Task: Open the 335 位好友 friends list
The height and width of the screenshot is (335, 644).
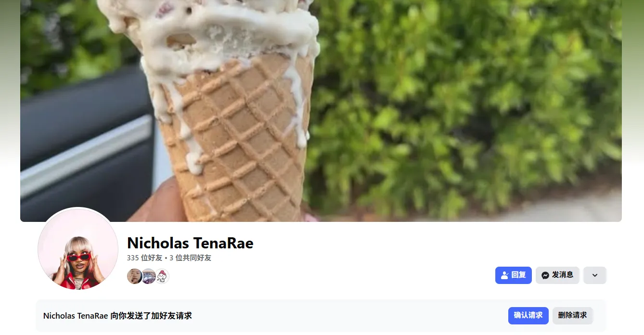Action: click(x=144, y=258)
